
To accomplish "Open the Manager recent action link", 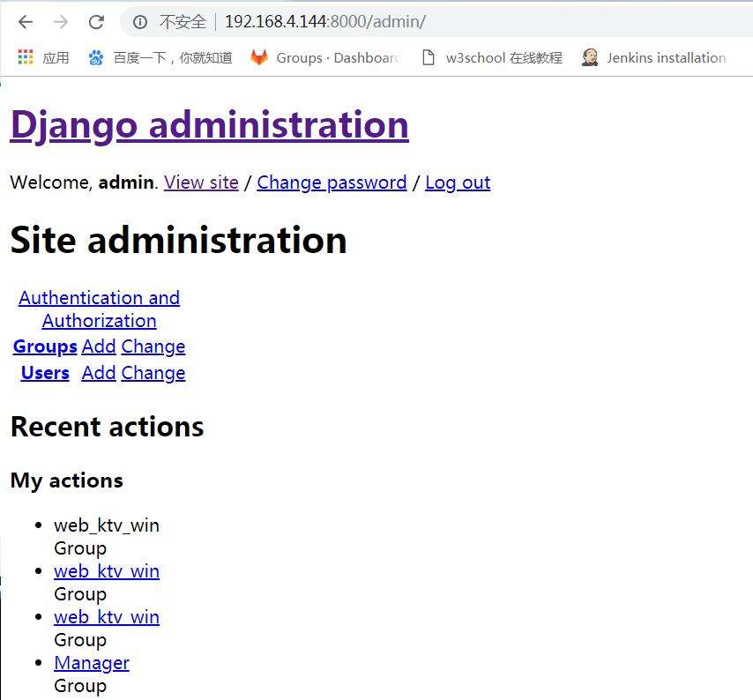I will coord(92,663).
